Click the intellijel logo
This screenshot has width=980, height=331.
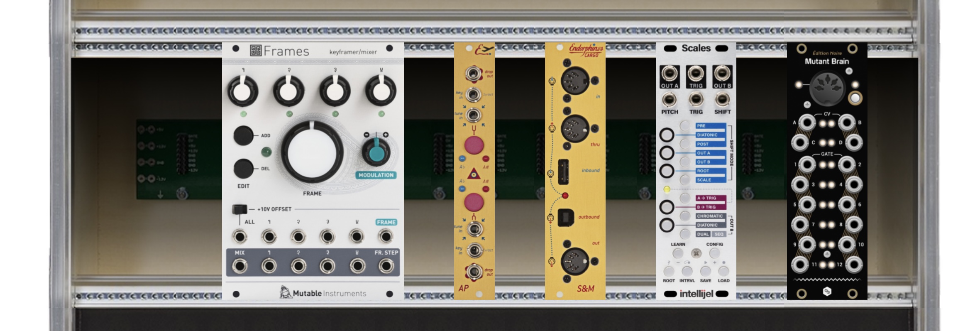point(696,294)
